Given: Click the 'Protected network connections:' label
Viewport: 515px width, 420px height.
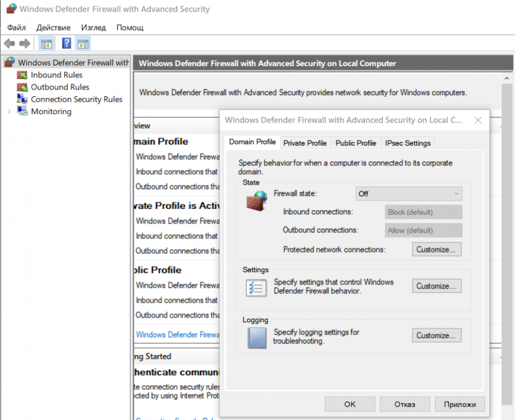Looking at the screenshot, I should click(335, 250).
